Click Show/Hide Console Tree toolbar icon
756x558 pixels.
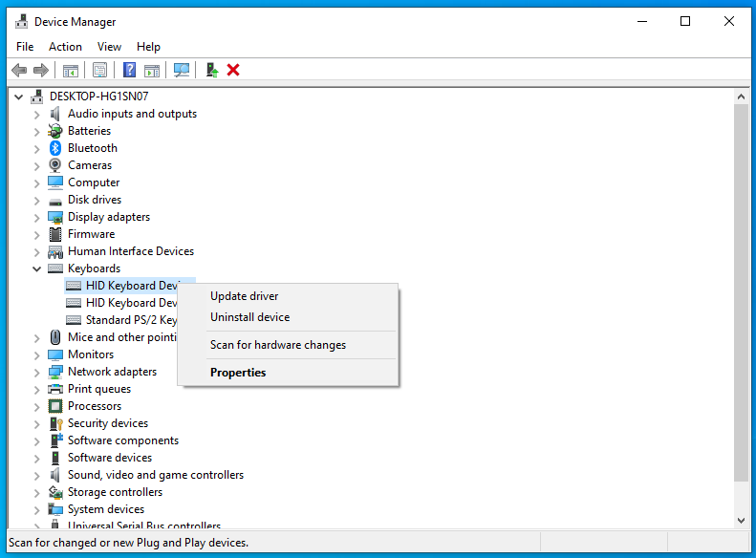71,71
